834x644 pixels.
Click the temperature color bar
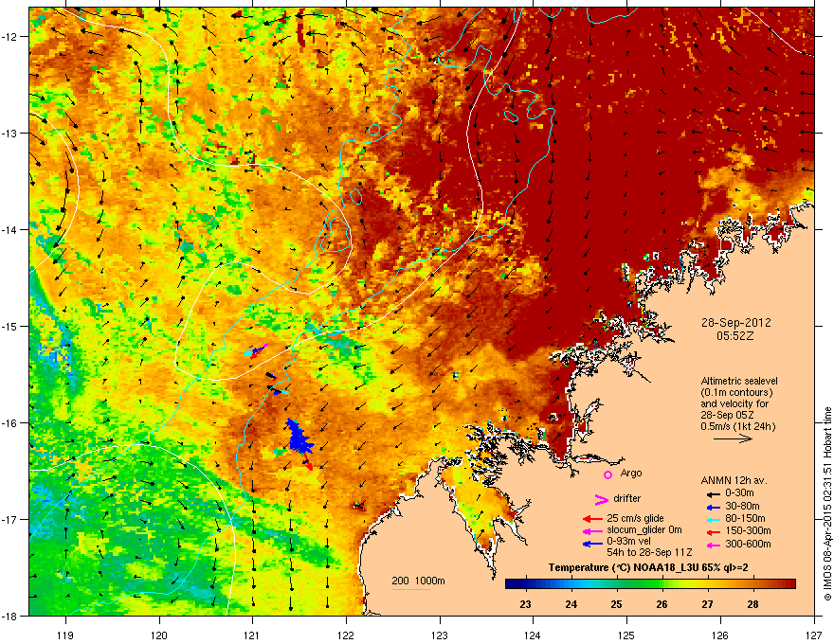pyautogui.click(x=650, y=584)
